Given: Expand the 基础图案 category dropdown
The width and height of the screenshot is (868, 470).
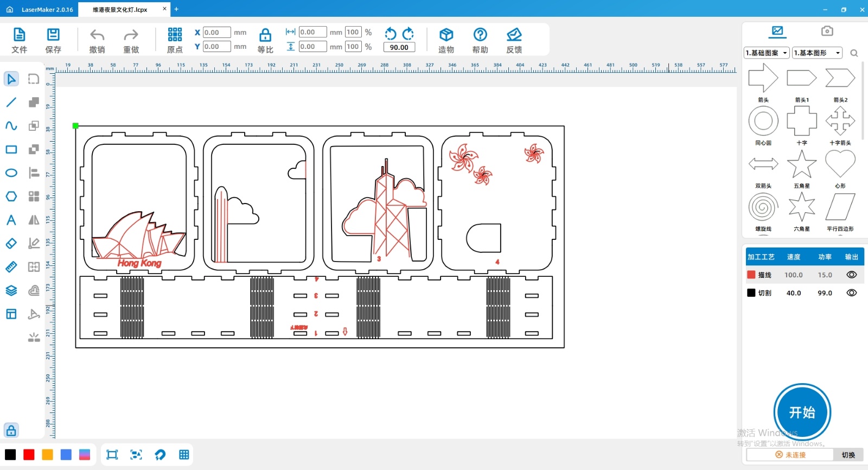Looking at the screenshot, I should click(766, 53).
